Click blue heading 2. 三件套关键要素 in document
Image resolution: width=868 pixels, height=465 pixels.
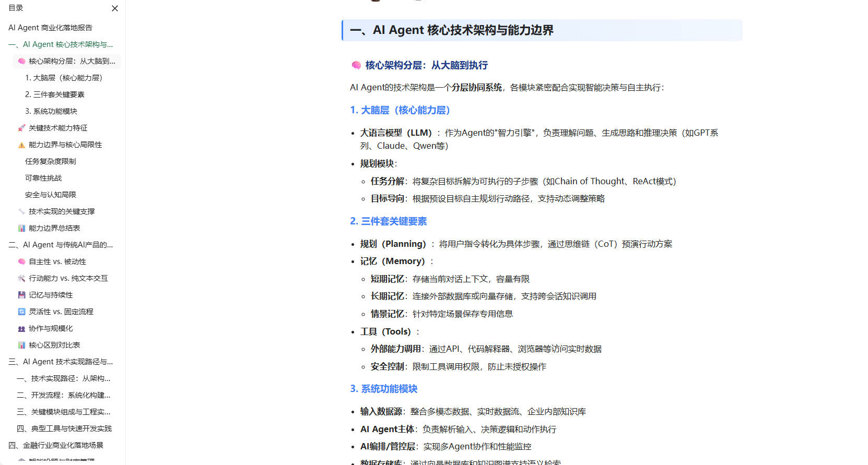coord(389,221)
